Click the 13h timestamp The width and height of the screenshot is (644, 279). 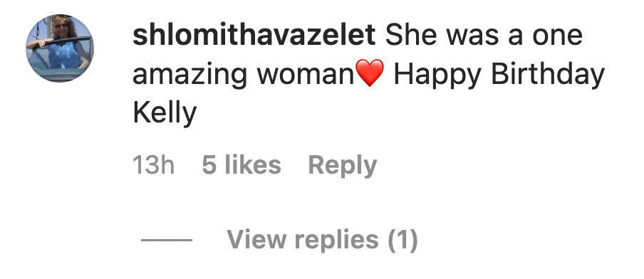[x=154, y=165]
